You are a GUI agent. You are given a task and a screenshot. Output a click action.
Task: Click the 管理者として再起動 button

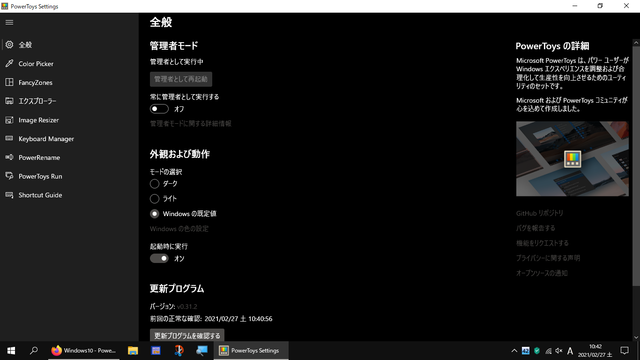point(181,79)
